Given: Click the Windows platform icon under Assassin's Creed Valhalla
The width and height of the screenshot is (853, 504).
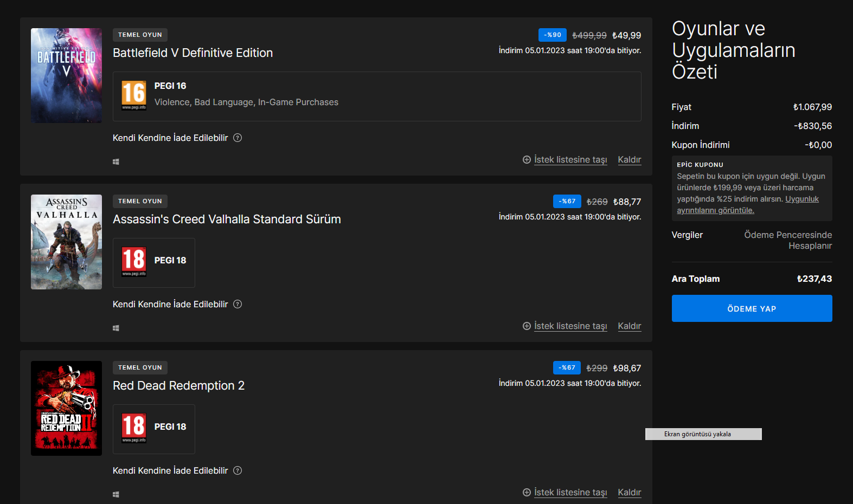Looking at the screenshot, I should click(116, 328).
